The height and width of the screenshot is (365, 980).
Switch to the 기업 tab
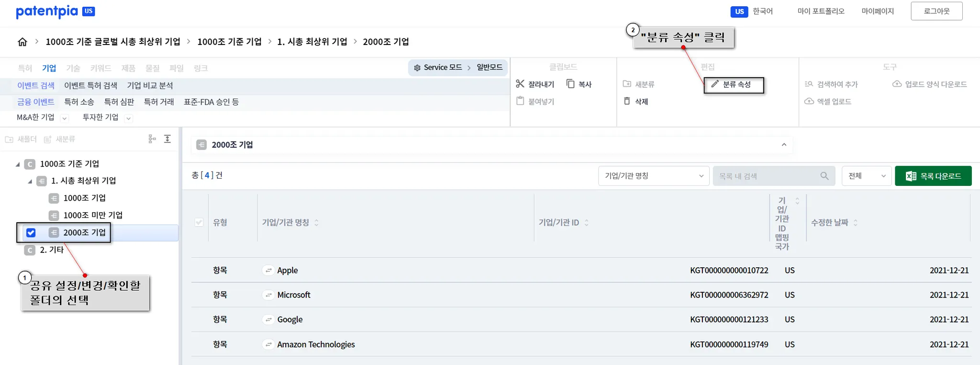click(49, 68)
